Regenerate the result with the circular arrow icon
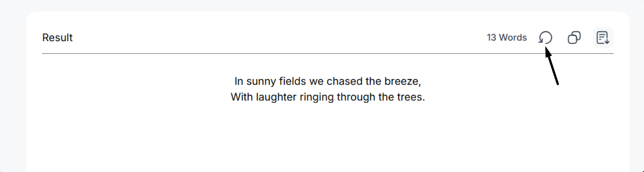The image size is (644, 172). (x=545, y=38)
